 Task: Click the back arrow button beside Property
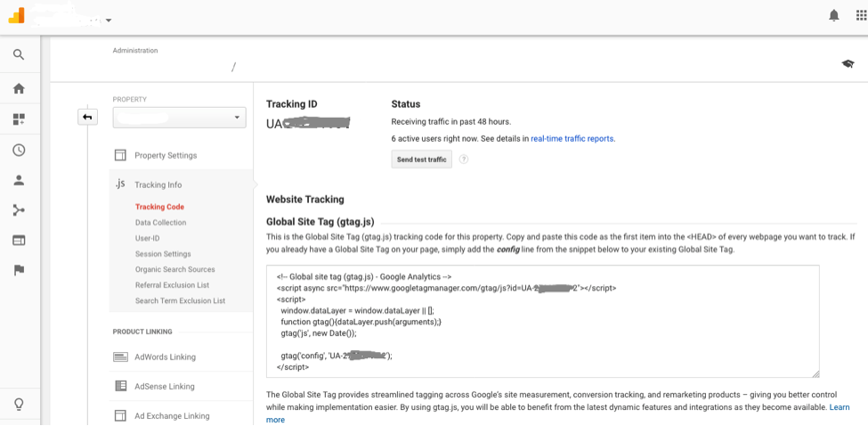pos(87,117)
